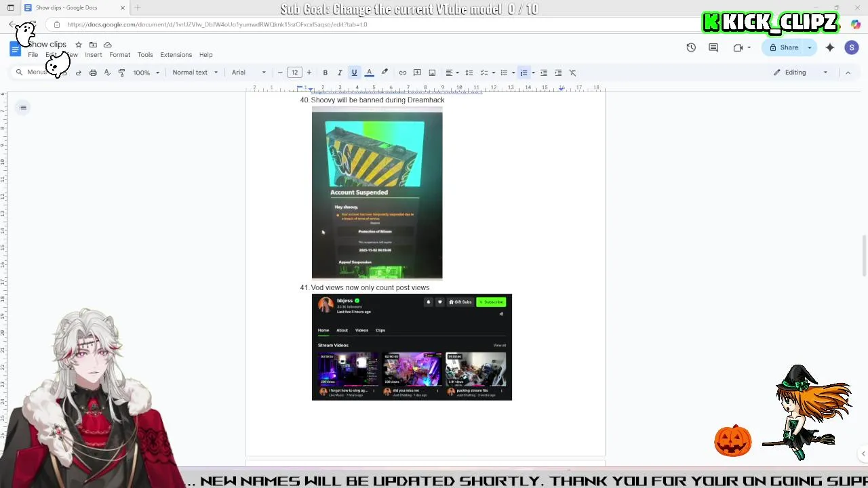868x488 pixels.
Task: Click the Redo arrow icon
Action: click(79, 73)
